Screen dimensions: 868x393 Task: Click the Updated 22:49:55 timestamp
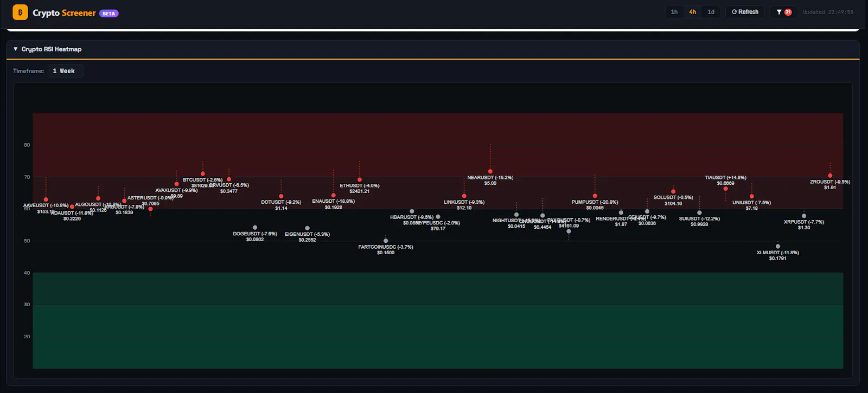click(828, 12)
